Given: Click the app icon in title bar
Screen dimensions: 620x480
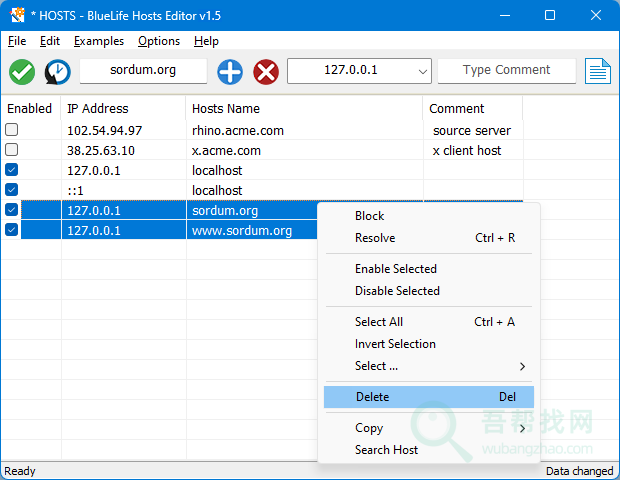Looking at the screenshot, I should [x=17, y=15].
